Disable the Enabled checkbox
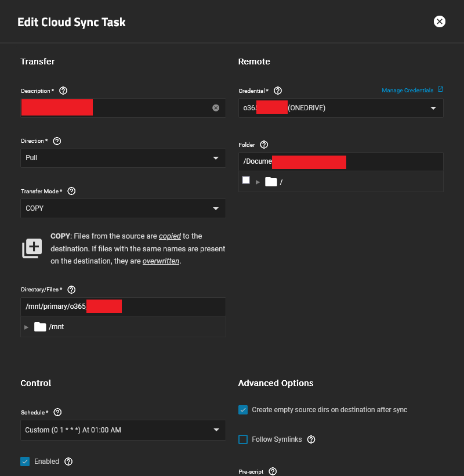 (x=25, y=461)
